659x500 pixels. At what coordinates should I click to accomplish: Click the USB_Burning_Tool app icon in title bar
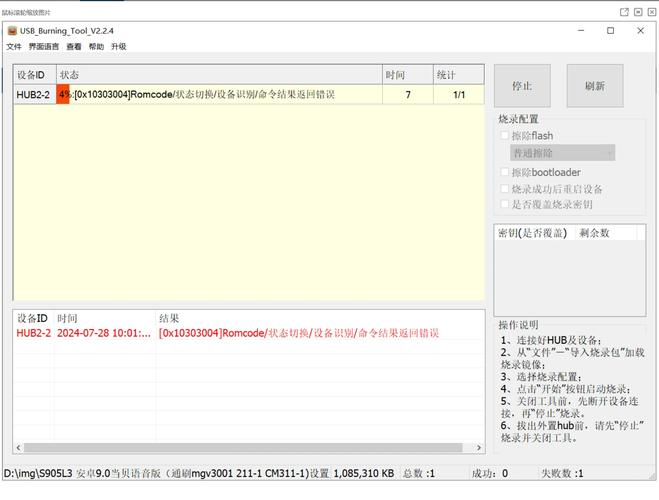click(x=12, y=30)
